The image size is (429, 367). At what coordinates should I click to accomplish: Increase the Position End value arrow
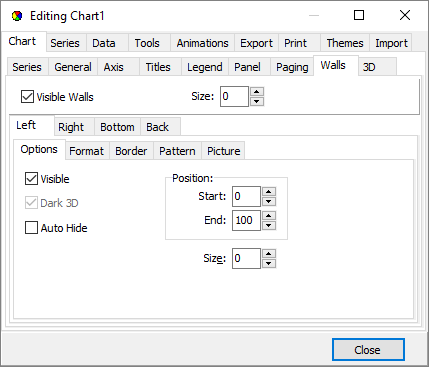pos(269,216)
